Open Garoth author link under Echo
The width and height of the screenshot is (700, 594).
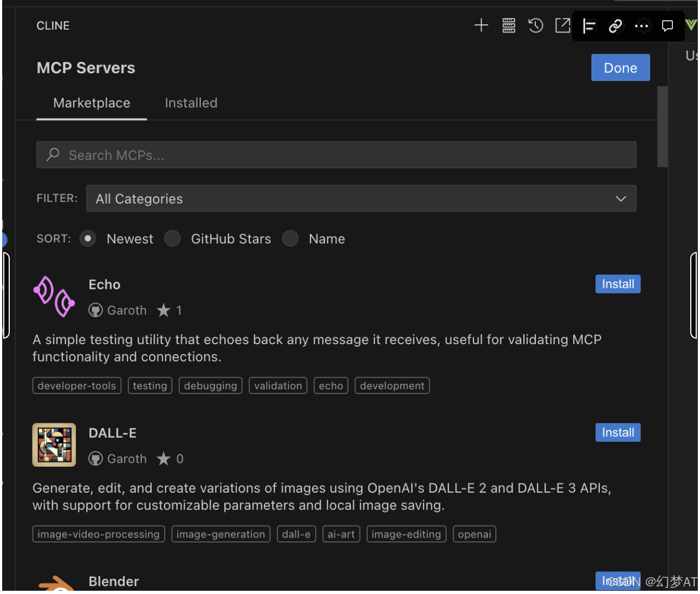click(x=127, y=311)
